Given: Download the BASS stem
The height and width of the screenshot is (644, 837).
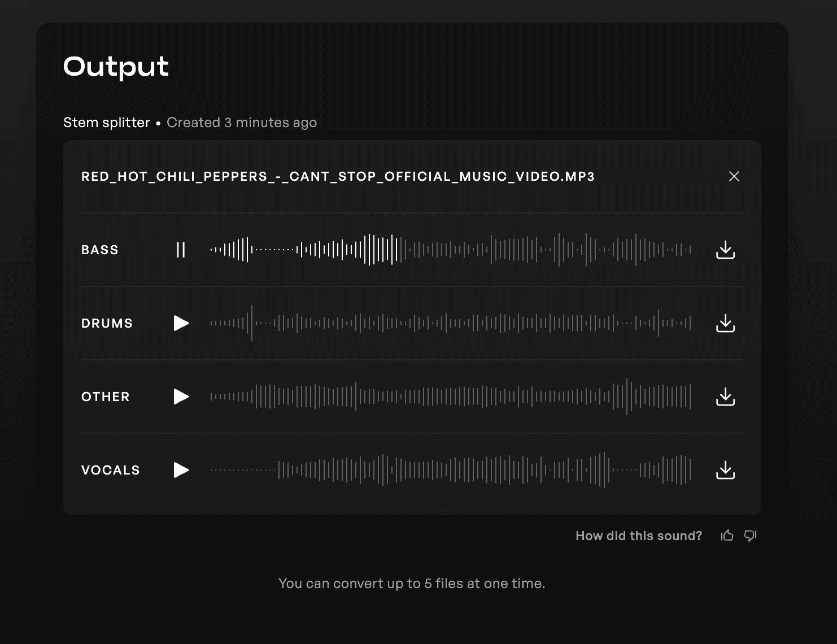Looking at the screenshot, I should coord(725,250).
